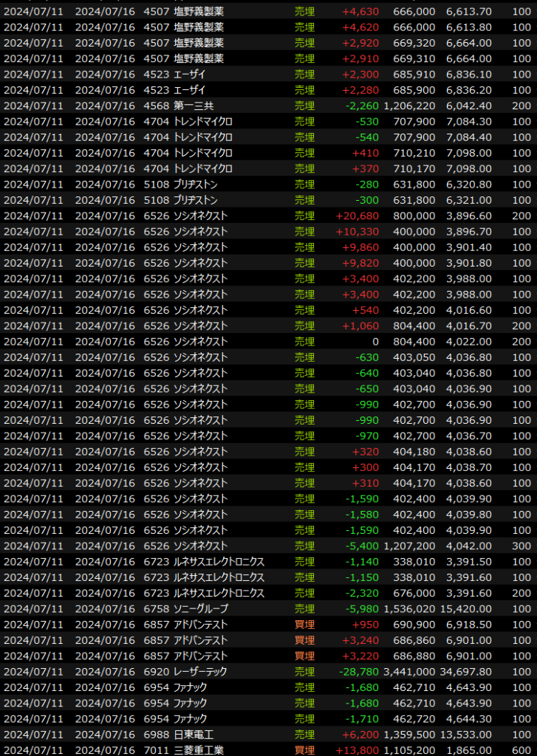
Task: Click the quantity 600 cell
Action: click(521, 749)
